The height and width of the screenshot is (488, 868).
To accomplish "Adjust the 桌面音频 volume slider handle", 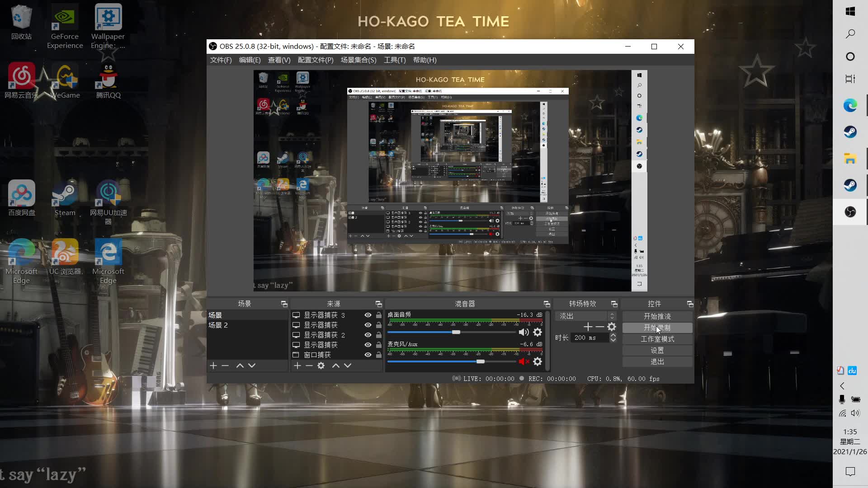I will [x=456, y=332].
